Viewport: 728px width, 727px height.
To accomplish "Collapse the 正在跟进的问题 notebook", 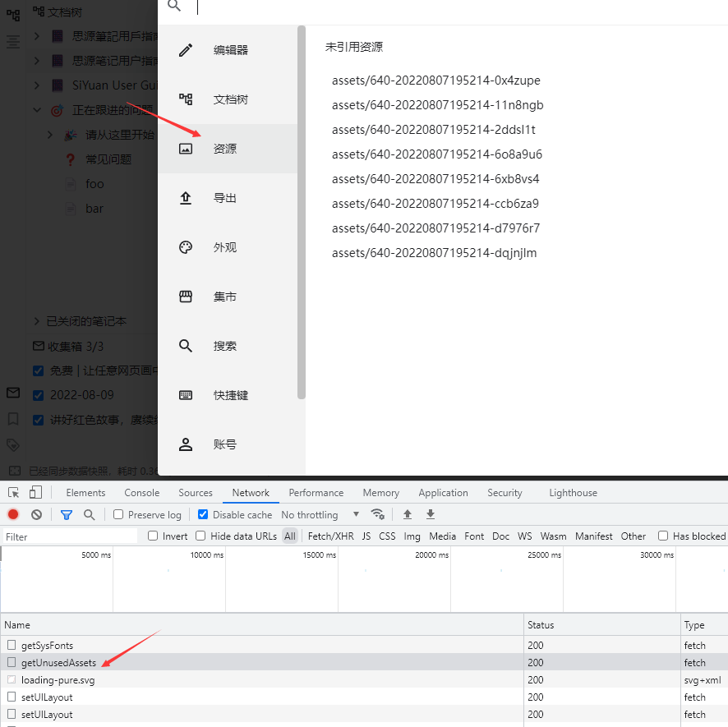I will tap(37, 110).
